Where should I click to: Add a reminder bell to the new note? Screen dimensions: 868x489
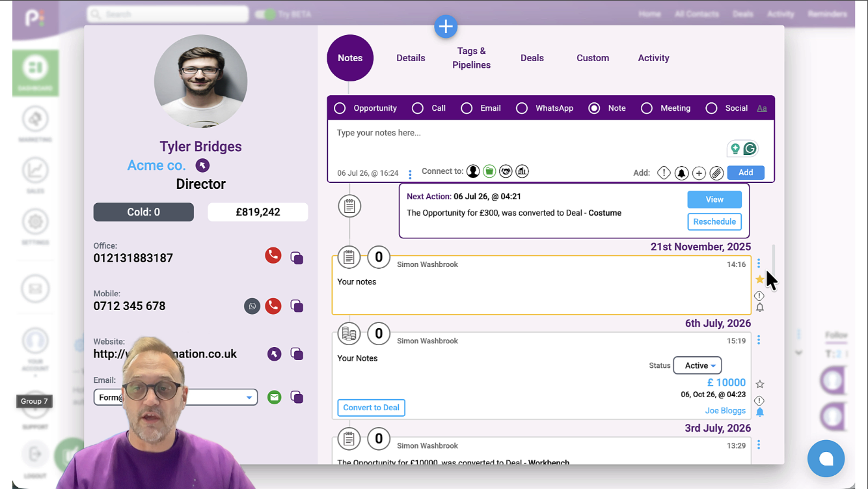coord(681,173)
